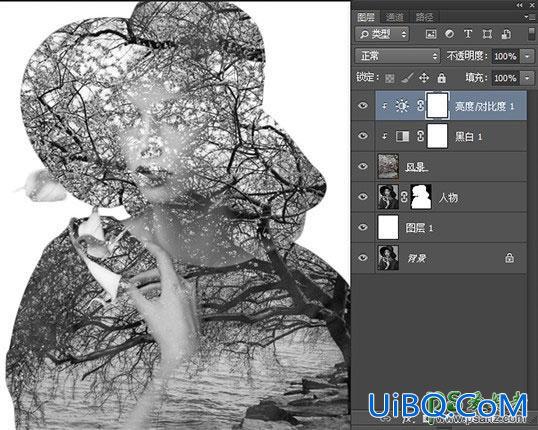Toggle lock image pixels brush icon
The width and height of the screenshot is (538, 430).
pos(407,78)
